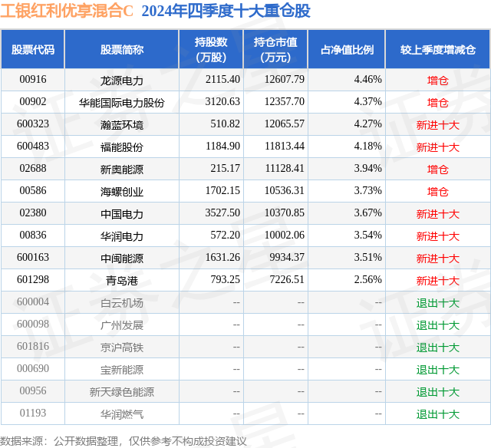
Task: Click the 较上季度增减仓 column header
Action: [x=438, y=49]
